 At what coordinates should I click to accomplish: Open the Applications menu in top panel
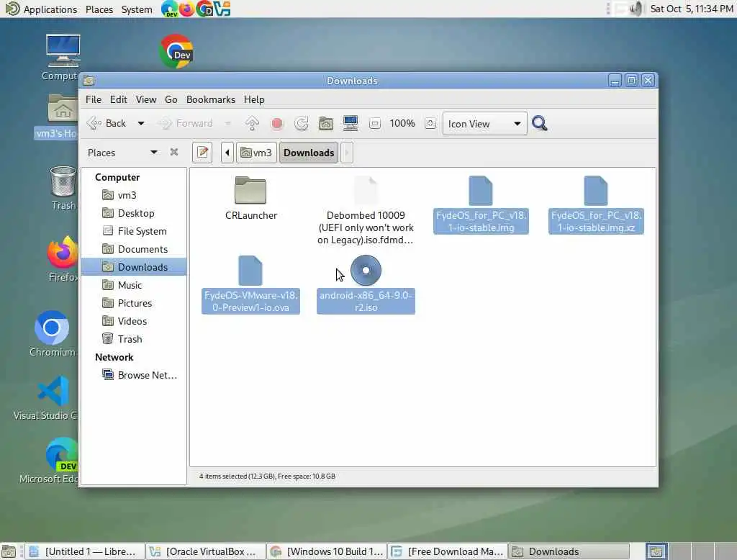(x=41, y=9)
